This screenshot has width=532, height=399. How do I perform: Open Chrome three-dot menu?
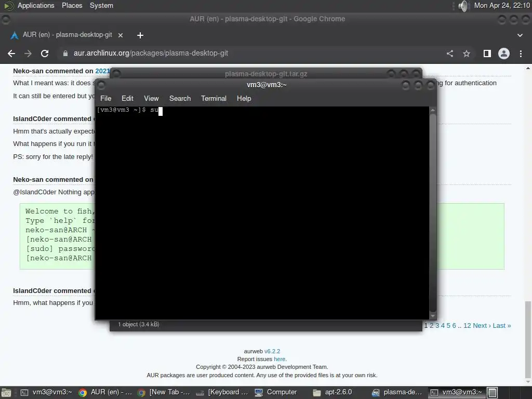click(x=521, y=54)
